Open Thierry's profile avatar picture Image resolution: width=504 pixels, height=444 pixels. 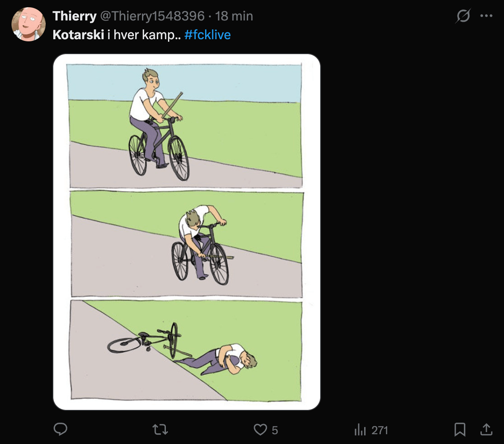pos(28,24)
